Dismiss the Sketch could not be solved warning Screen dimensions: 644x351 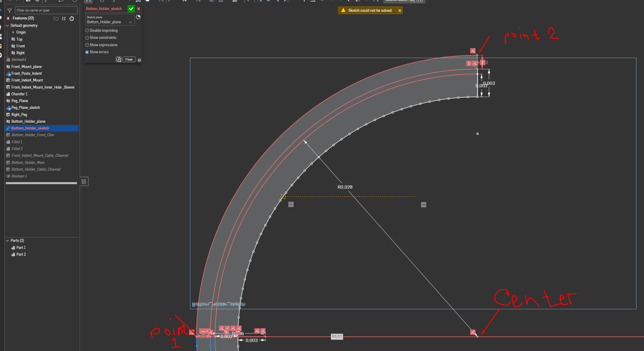coord(399,11)
